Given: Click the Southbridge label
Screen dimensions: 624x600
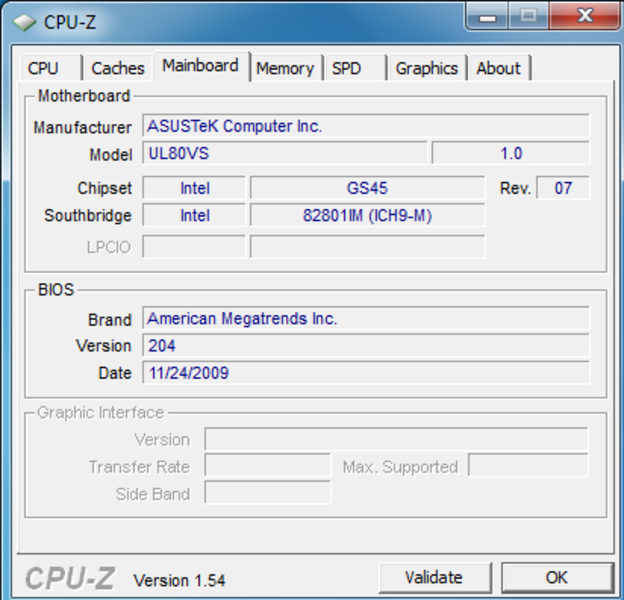Looking at the screenshot, I should 88,216.
